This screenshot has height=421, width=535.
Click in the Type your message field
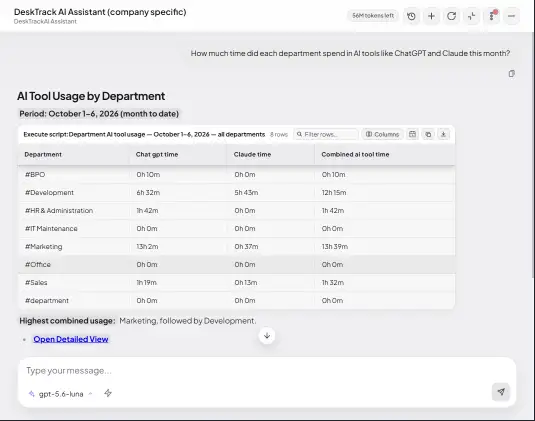[266, 371]
